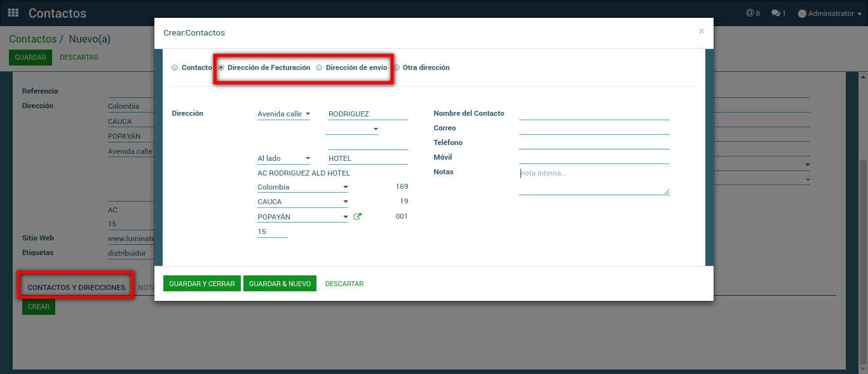Click the external link icon beside POPAYÁN
The image size is (868, 374).
(357, 217)
